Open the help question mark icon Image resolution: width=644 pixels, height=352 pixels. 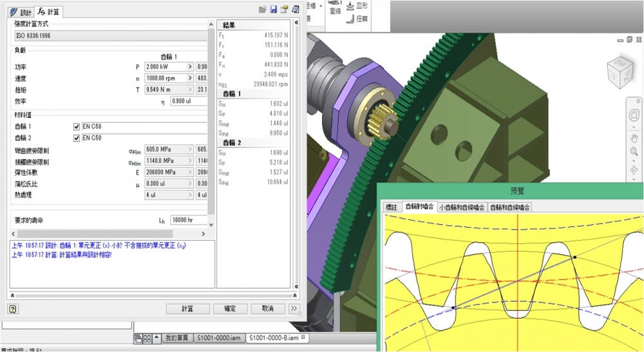[x=13, y=309]
